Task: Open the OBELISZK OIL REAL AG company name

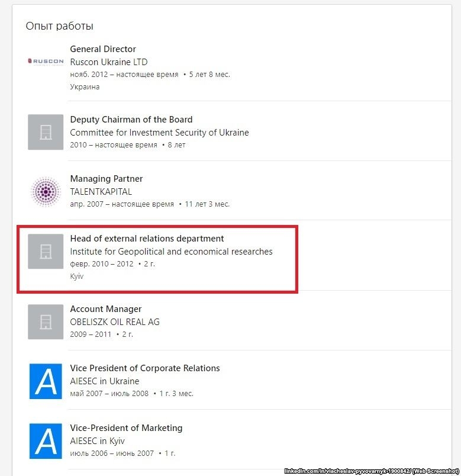Action: pos(115,322)
